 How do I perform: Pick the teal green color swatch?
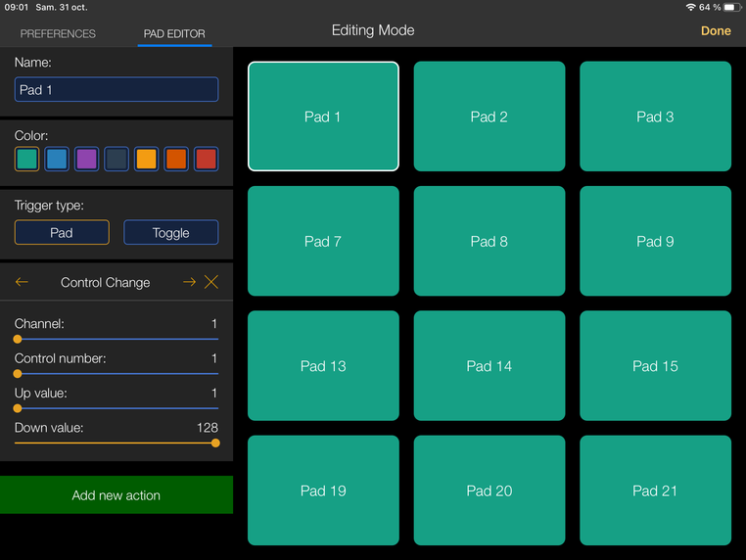coord(27,160)
